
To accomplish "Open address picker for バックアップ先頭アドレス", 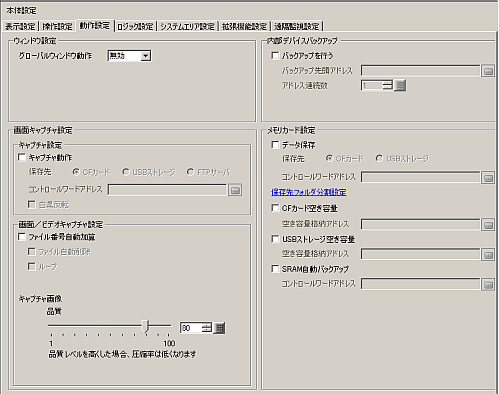I will tap(488, 71).
